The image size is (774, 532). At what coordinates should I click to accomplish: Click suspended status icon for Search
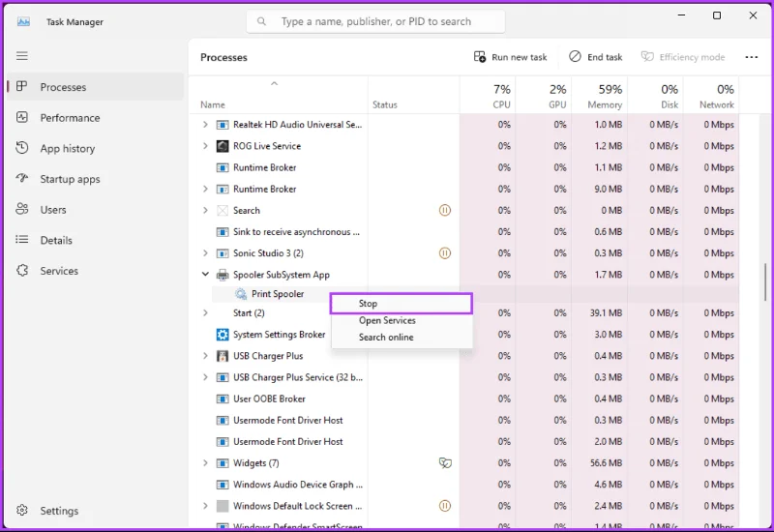tap(445, 211)
